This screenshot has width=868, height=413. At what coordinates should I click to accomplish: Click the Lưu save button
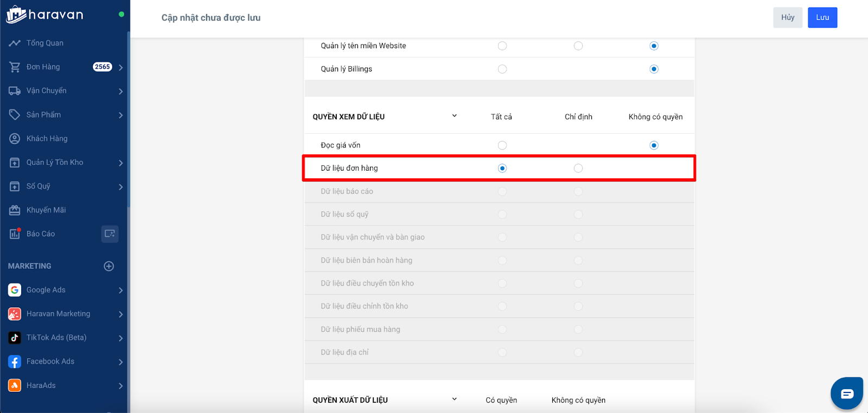click(x=822, y=17)
